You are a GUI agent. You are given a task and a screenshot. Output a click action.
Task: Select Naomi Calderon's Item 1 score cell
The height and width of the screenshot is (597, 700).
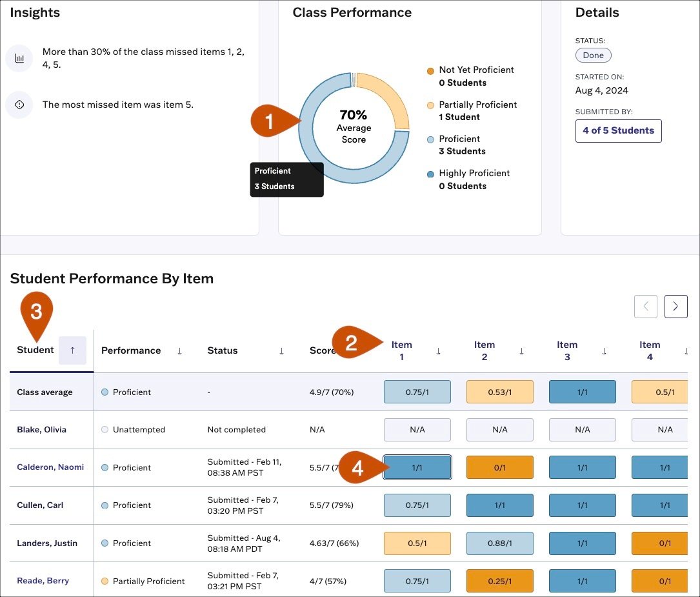tap(417, 468)
